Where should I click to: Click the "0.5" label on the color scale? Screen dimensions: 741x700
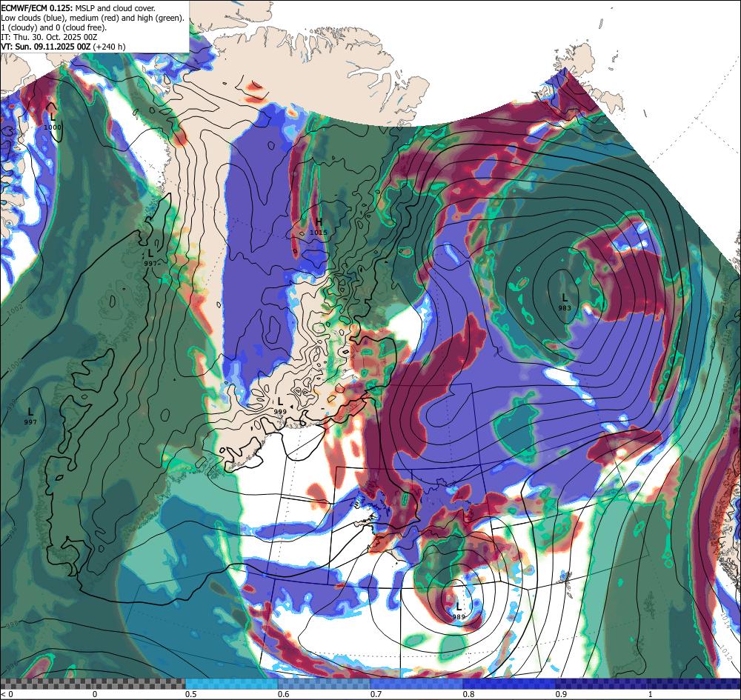[x=191, y=694]
